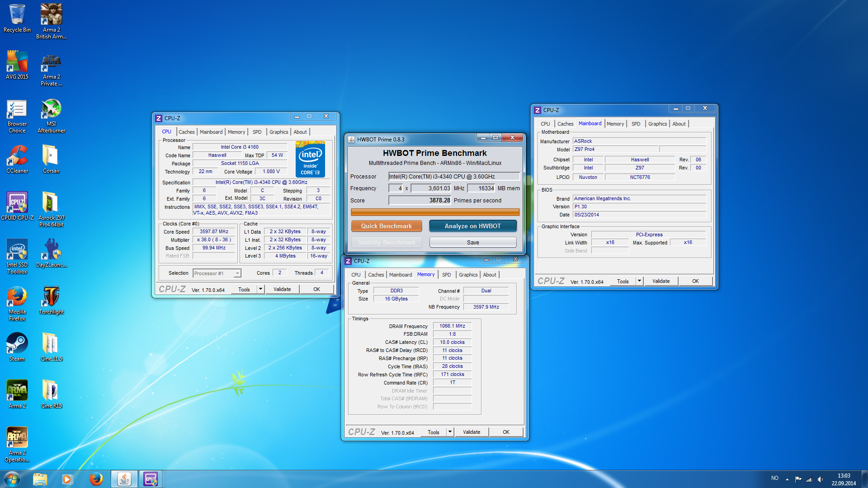Click HWBOT Prime Processor field
The width and height of the screenshot is (868, 488).
[x=454, y=177]
